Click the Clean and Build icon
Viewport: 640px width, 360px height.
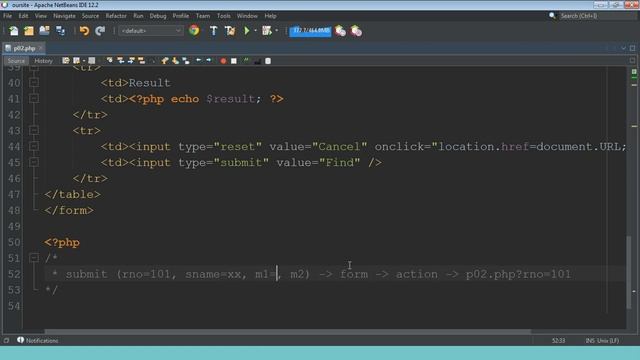point(230,31)
